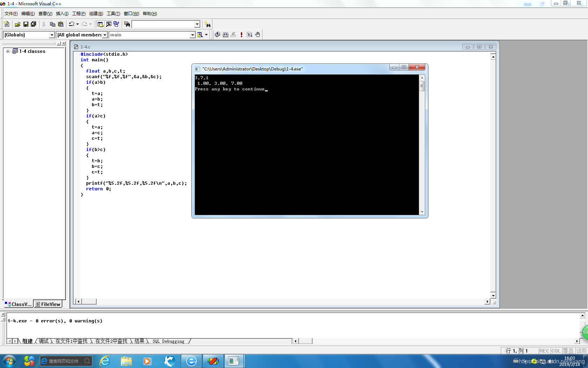Open the Redo history dropdown arrow
588x368 pixels.
pos(90,24)
